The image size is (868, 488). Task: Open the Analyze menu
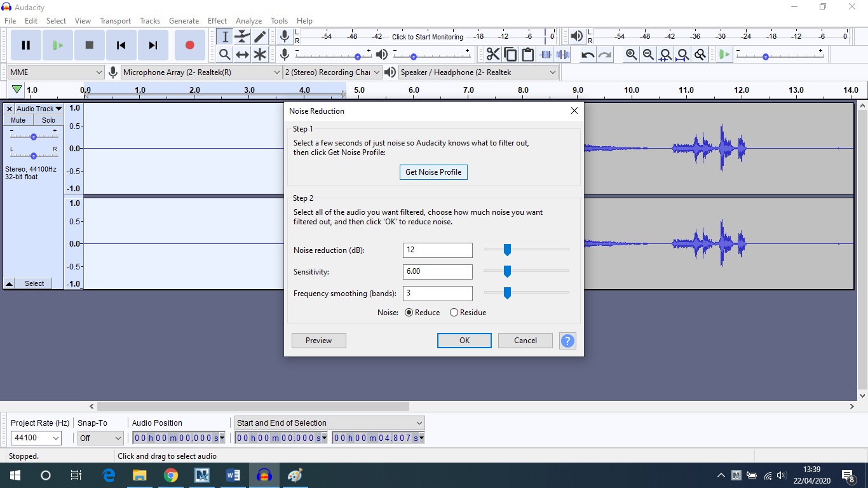pyautogui.click(x=249, y=21)
